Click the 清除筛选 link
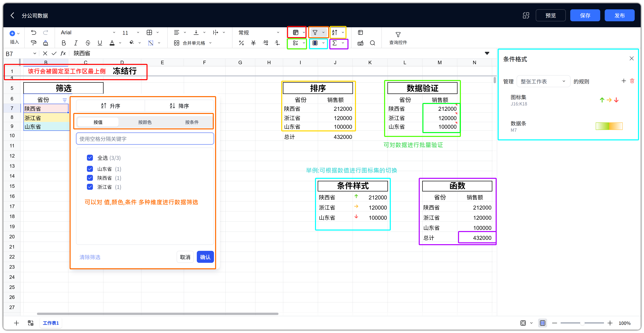The height and width of the screenshot is (333, 644). coord(90,257)
